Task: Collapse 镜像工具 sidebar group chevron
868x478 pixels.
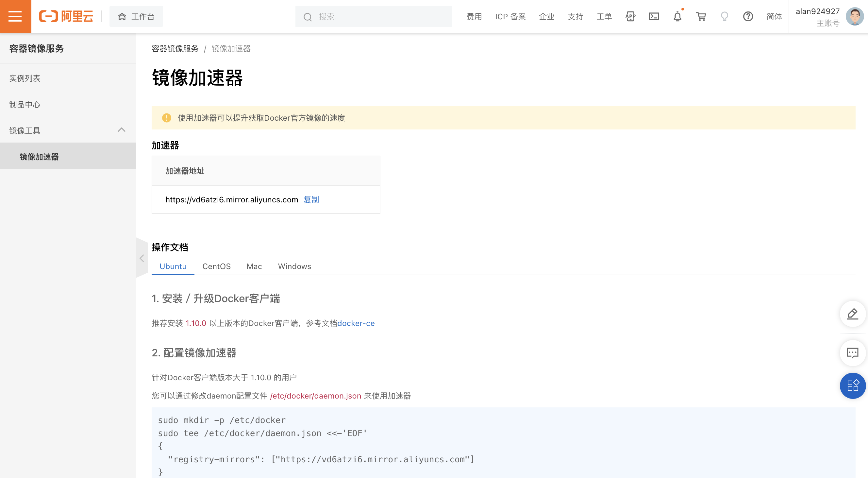Action: pyautogui.click(x=122, y=130)
